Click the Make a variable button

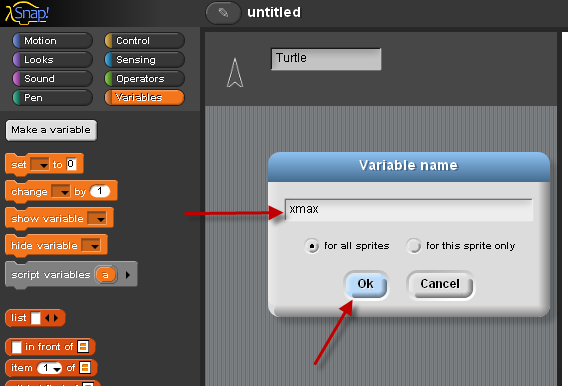click(x=51, y=130)
